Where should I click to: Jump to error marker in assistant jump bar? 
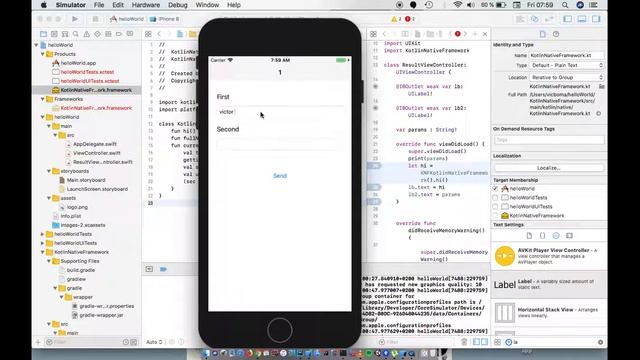[x=458, y=34]
